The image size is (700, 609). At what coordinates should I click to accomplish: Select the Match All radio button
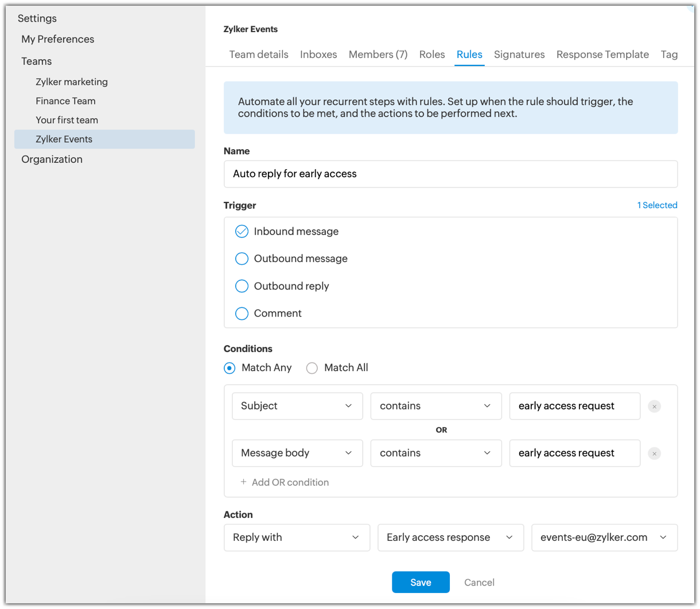pos(312,368)
